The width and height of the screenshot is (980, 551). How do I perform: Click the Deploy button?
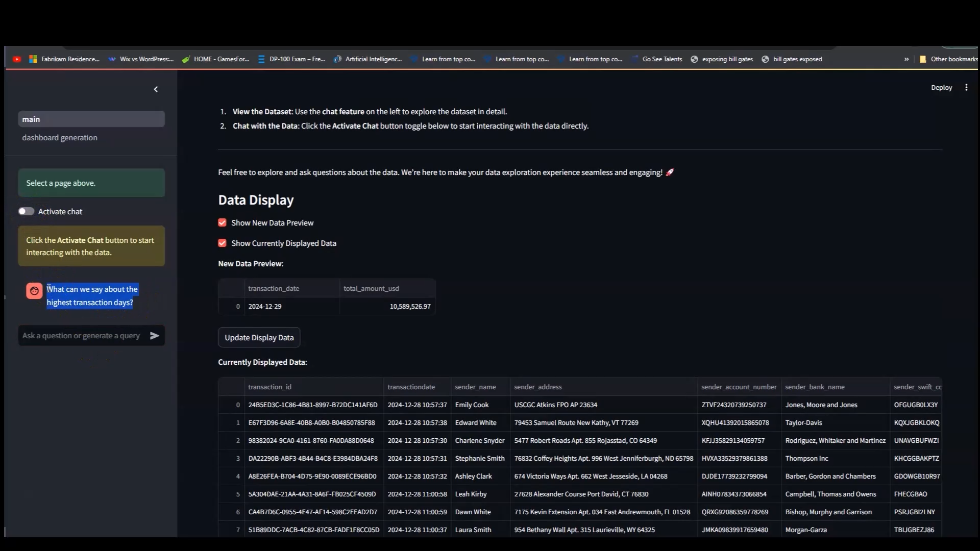941,88
